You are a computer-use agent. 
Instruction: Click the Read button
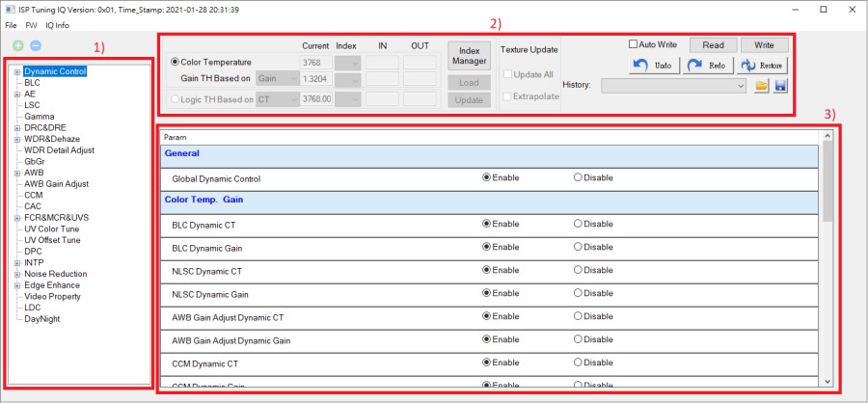(x=713, y=44)
